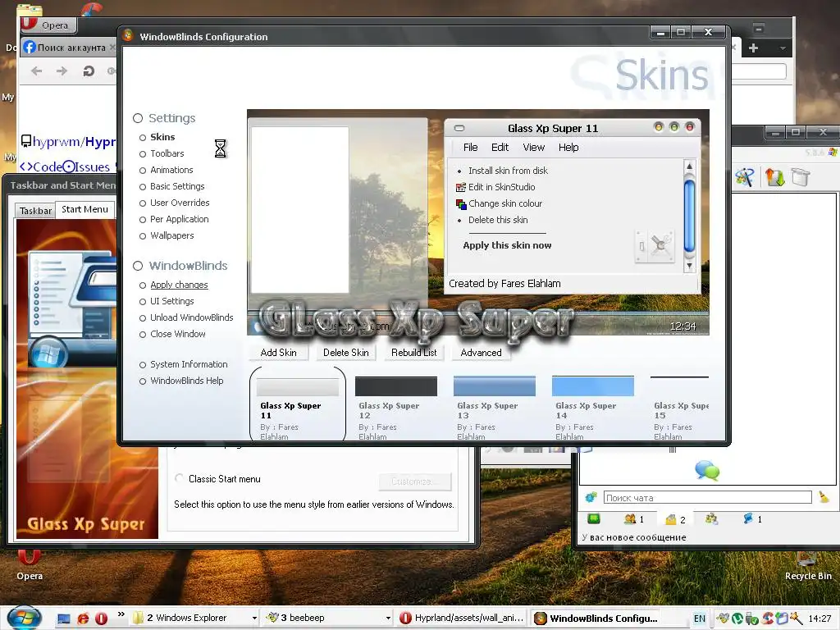Click the Opera forward arrow button
Screen dimensions: 840x630
click(x=62, y=71)
